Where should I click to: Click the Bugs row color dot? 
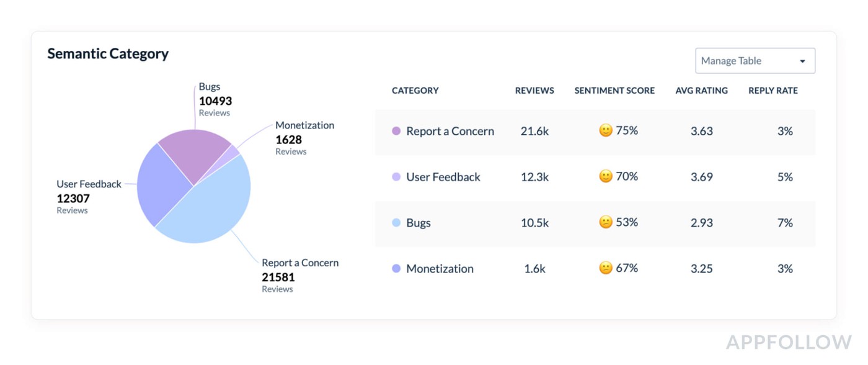pos(396,223)
